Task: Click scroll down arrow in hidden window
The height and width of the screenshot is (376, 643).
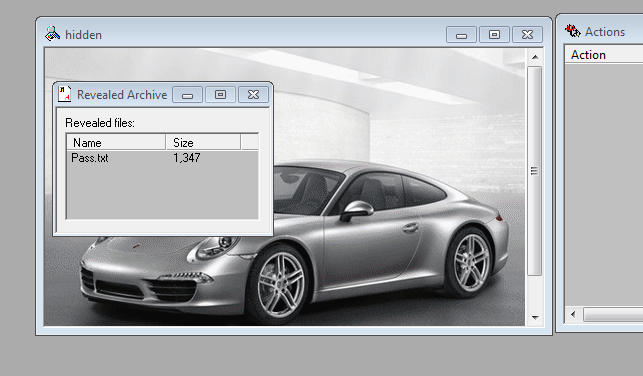Action: tap(535, 317)
